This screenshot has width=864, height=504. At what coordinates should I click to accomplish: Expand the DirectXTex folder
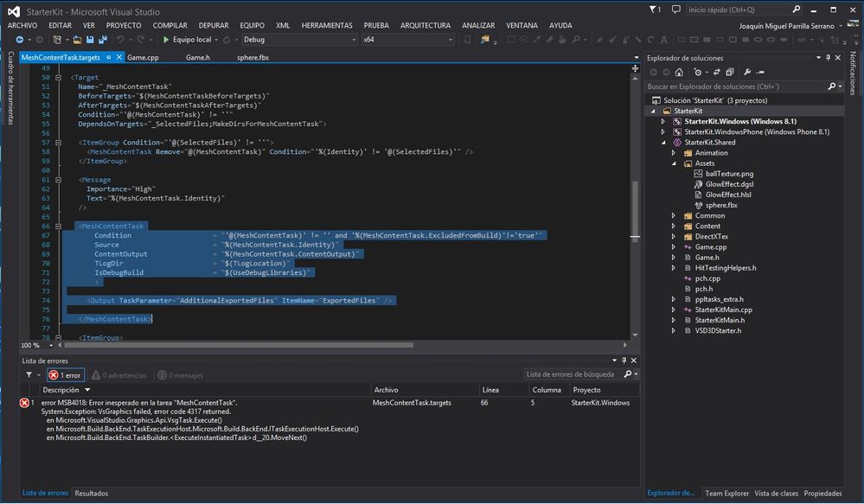[674, 236]
